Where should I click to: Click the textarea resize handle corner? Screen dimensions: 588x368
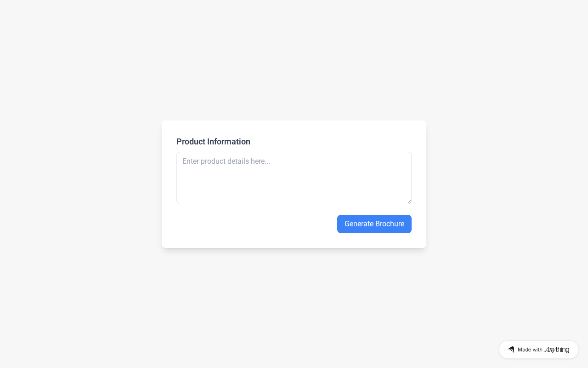409,201
